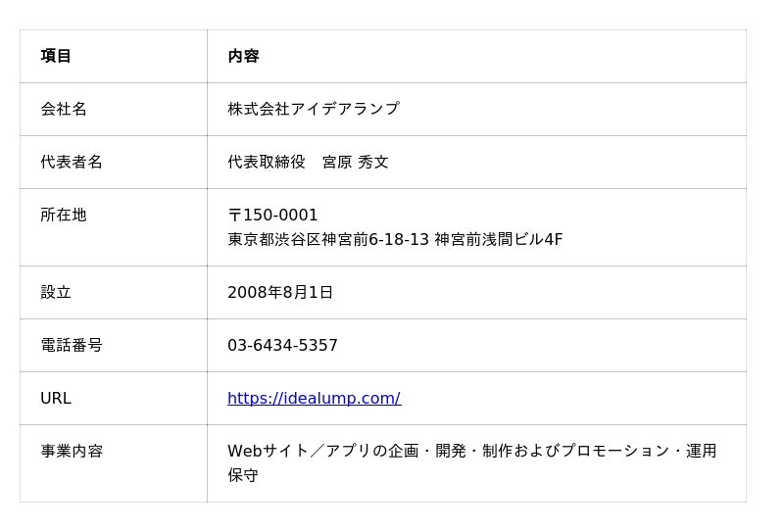Select the 事業内容 label cell
This screenshot has width=784, height=532.
pyautogui.click(x=114, y=463)
